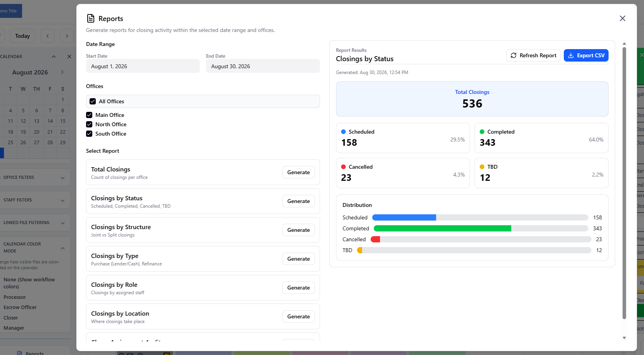Image resolution: width=644 pixels, height=355 pixels.
Task: Close the calendar sidebar panel X
Action: click(69, 57)
